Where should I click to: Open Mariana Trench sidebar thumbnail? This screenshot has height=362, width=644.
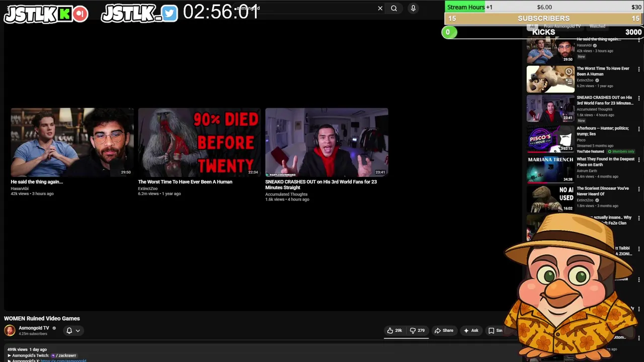tap(550, 169)
